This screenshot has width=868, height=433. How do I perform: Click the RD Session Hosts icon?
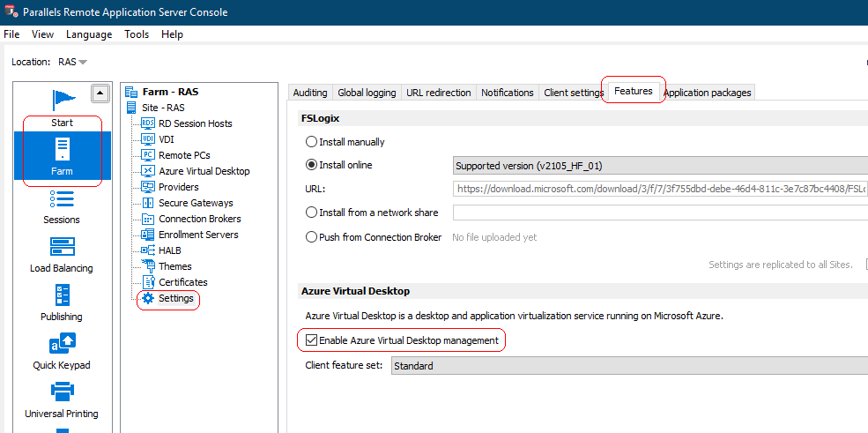pos(148,123)
